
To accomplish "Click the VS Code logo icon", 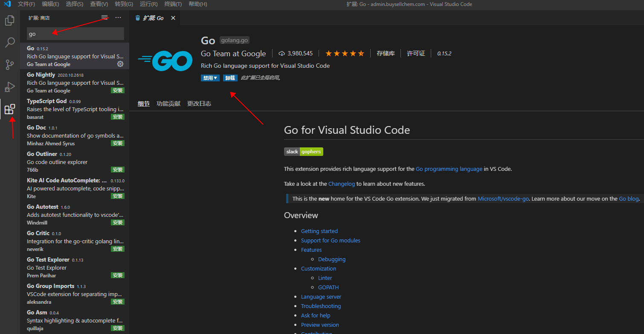I will coord(7,4).
